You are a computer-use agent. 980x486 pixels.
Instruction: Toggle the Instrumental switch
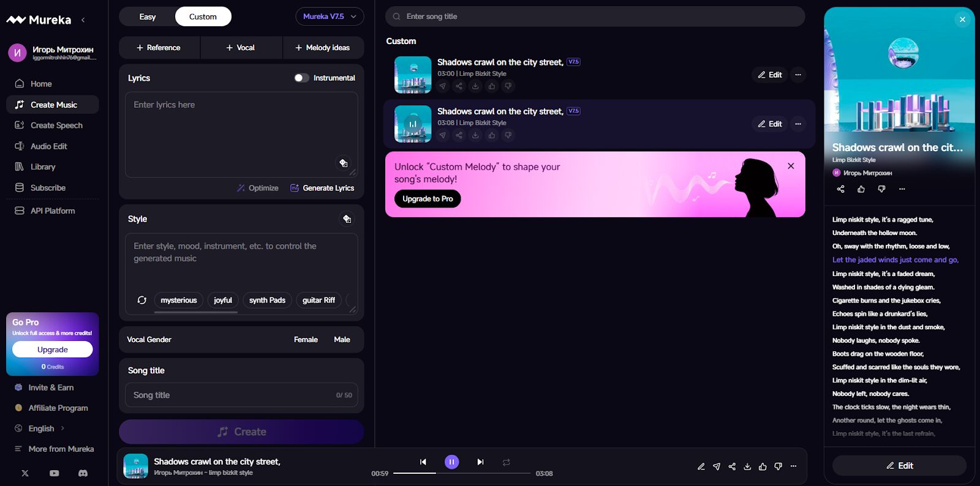[301, 78]
